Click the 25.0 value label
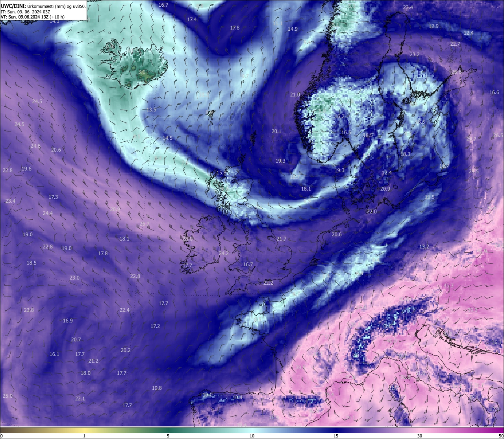Screen dimensions: 504x439 7,396
